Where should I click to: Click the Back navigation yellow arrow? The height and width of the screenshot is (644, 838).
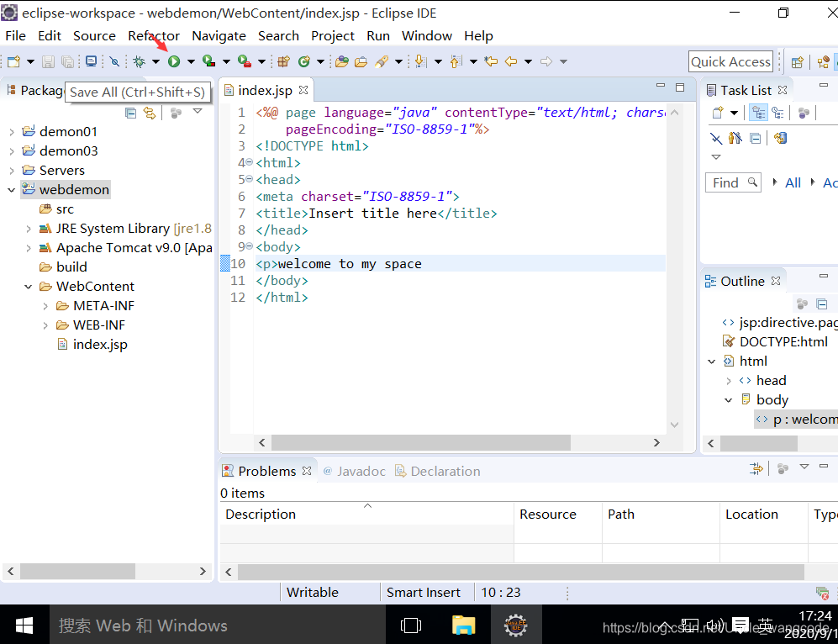pyautogui.click(x=512, y=61)
